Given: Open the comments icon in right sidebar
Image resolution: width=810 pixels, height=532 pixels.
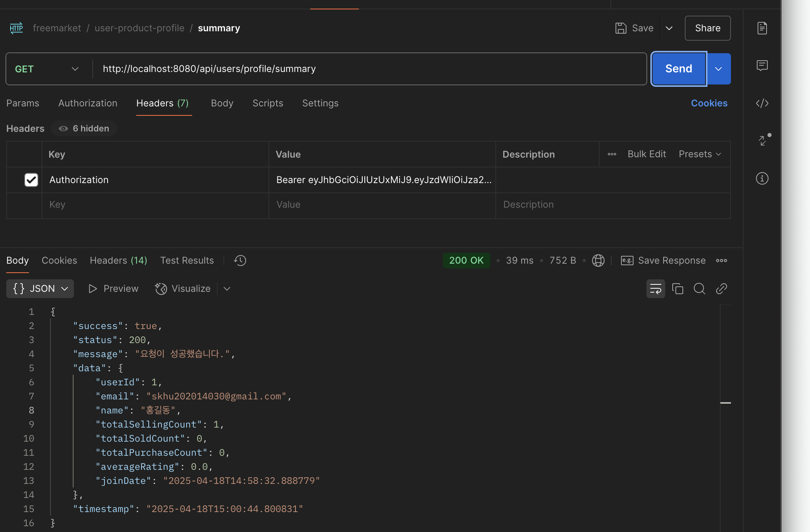Looking at the screenshot, I should [762, 65].
